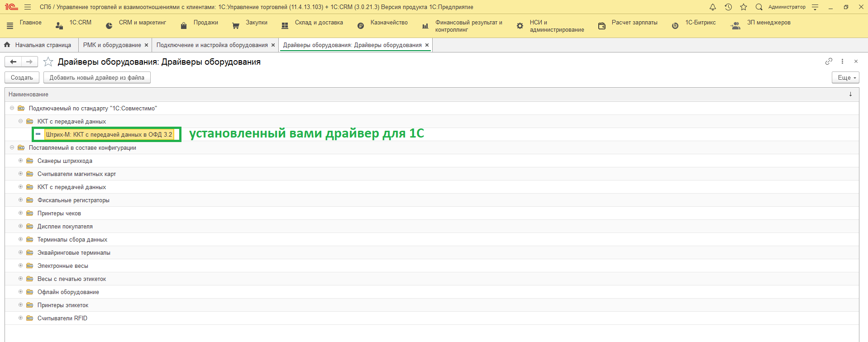Image resolution: width=868 pixels, height=342 pixels.
Task: Click 'Добавить новый драйвер из файла'
Action: point(97,78)
